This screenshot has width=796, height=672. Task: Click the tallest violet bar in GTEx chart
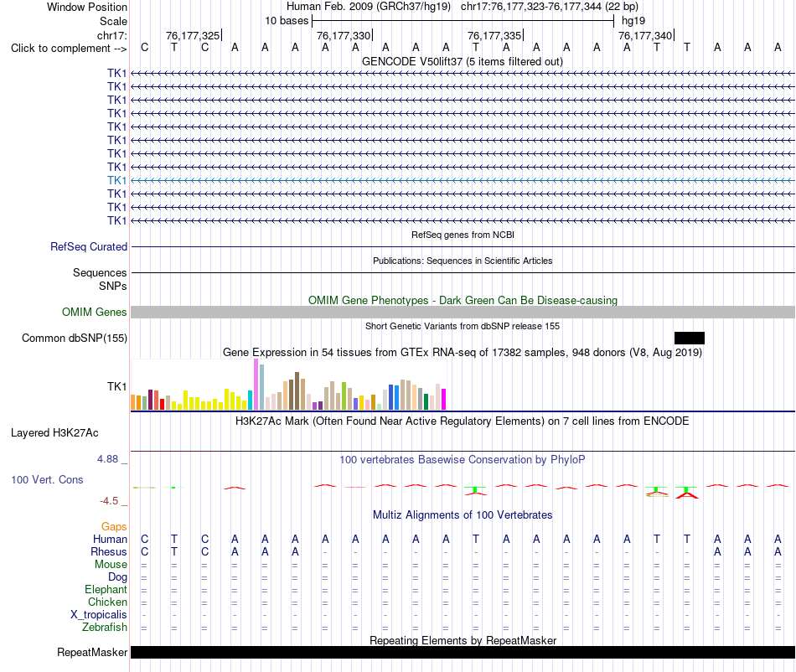pyautogui.click(x=256, y=385)
